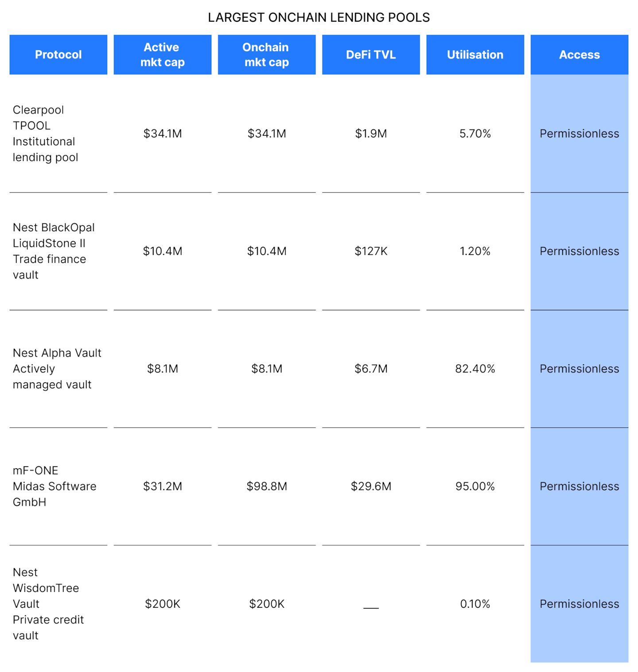
Task: Select the DeFi TVL column header
Action: [371, 55]
